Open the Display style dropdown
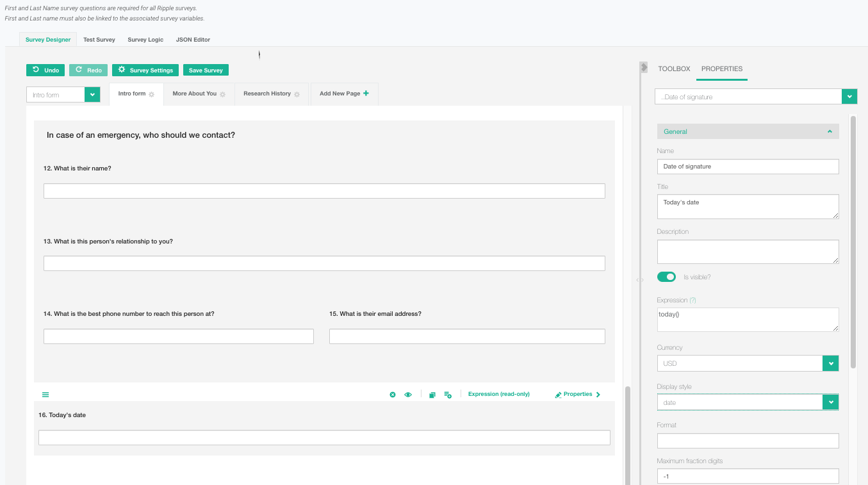 point(830,402)
